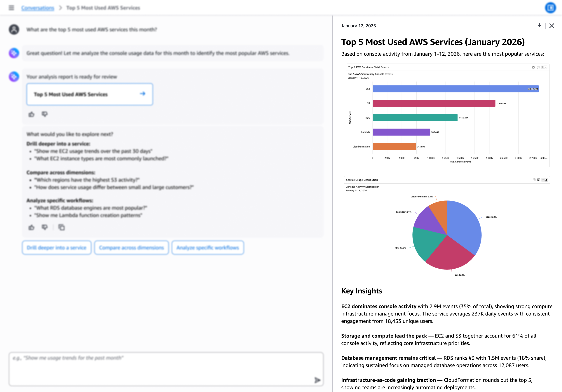Click the 'Console Activity Distribution' chart title
The width and height of the screenshot is (562, 392).
tap(362, 187)
